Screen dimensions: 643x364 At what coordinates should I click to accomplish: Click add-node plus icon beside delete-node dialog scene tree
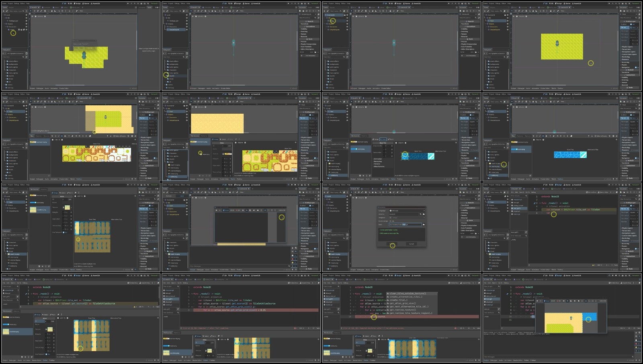4,11
